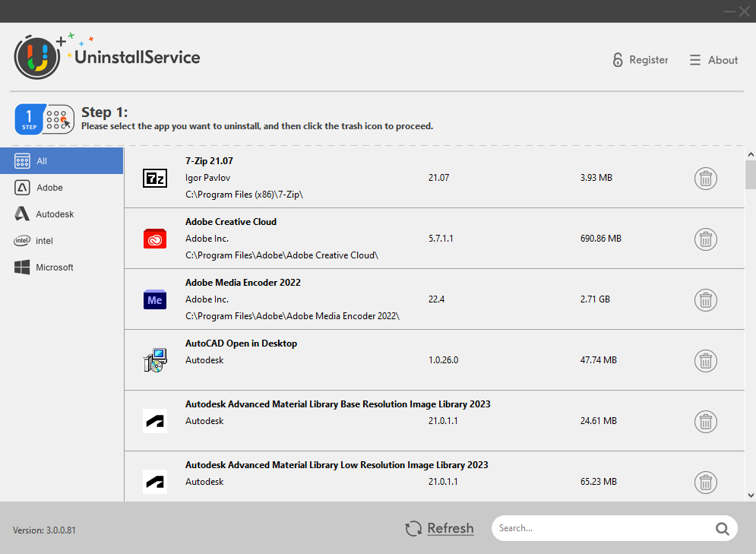Image resolution: width=756 pixels, height=554 pixels.
Task: Select the Adobe Media Encoder 2022 app icon
Action: [x=155, y=299]
